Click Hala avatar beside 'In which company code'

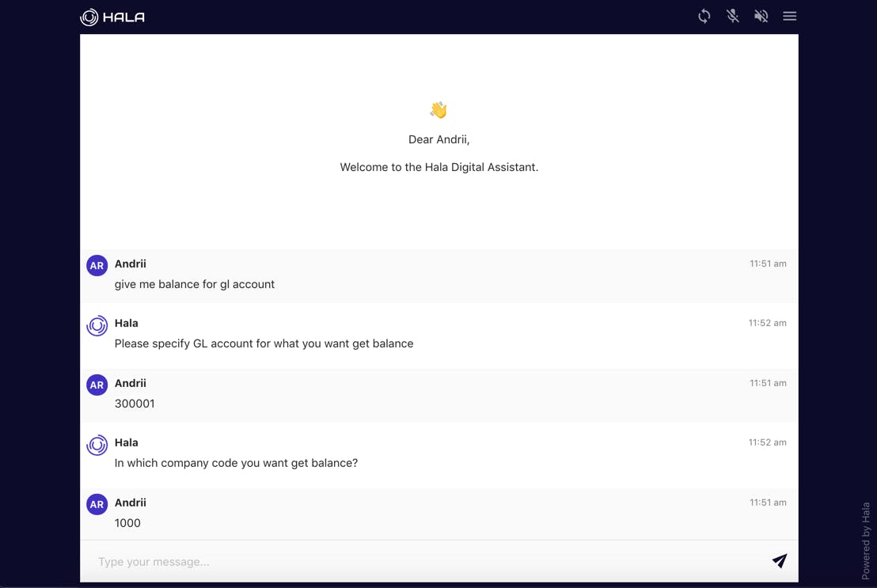tap(97, 445)
